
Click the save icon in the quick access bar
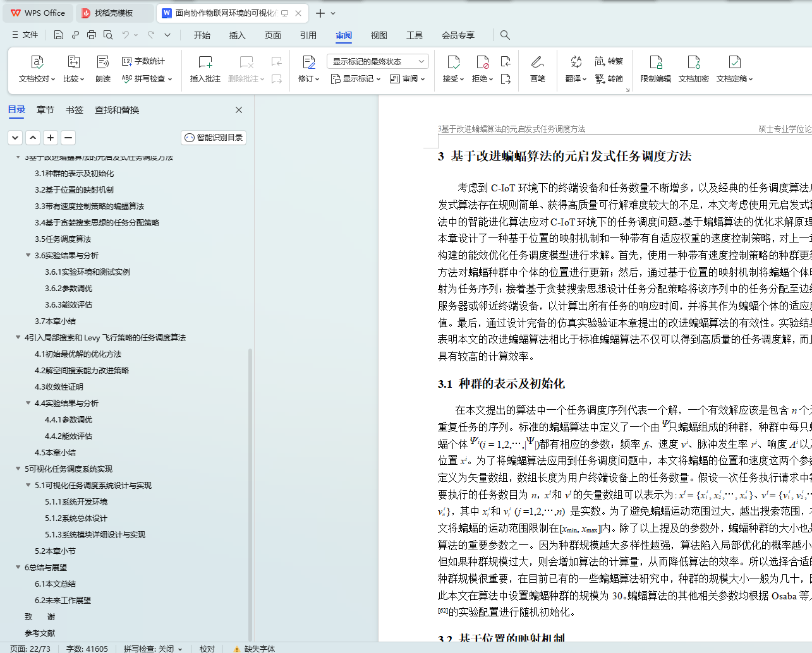click(x=59, y=35)
